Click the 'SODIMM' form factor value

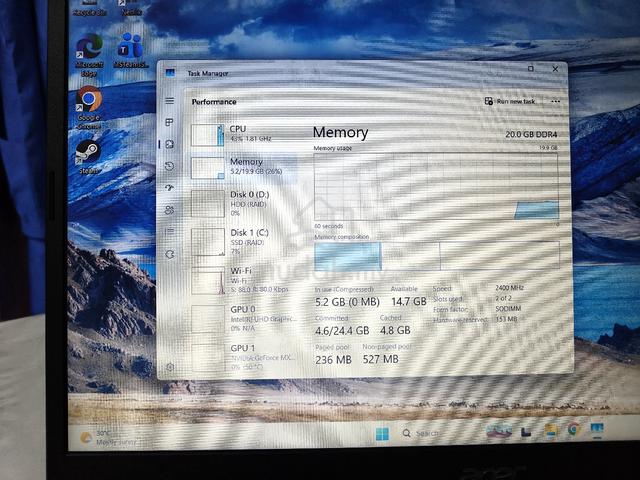tap(508, 309)
